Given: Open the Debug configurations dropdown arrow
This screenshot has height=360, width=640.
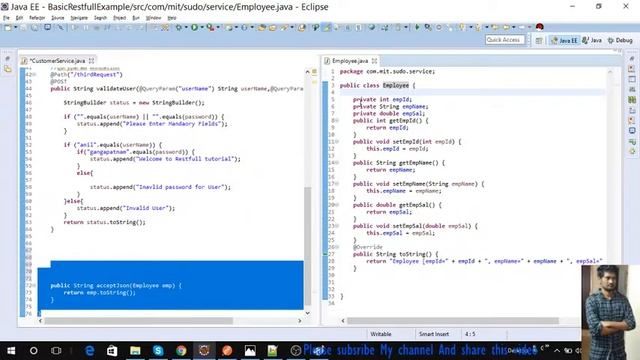Looking at the screenshot, I should (186, 27).
